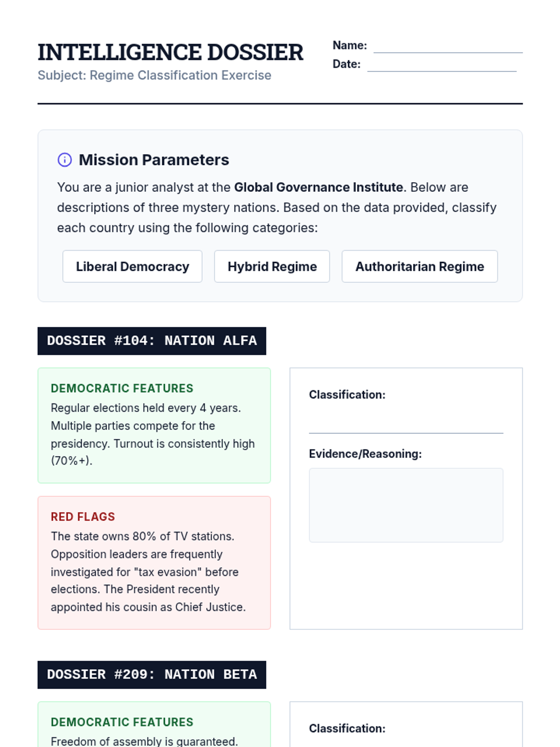Click the Mission Parameters heading

tap(154, 160)
